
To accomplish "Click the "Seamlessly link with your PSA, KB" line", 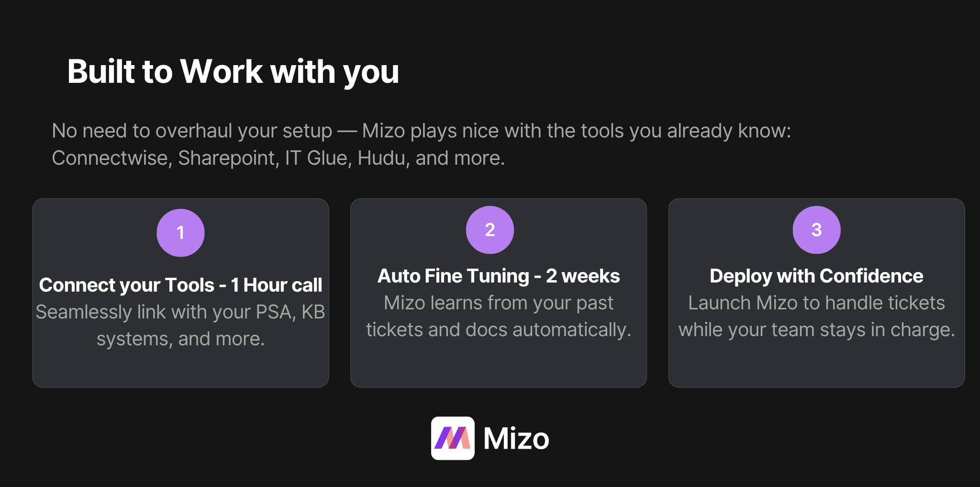I will pyautogui.click(x=180, y=312).
